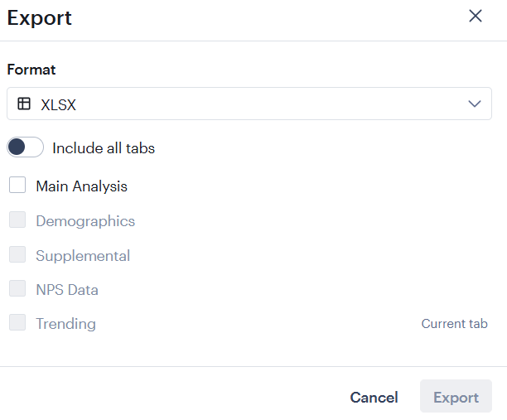This screenshot has height=420, width=507.
Task: Expand the format chevron arrow
Action: tap(475, 104)
